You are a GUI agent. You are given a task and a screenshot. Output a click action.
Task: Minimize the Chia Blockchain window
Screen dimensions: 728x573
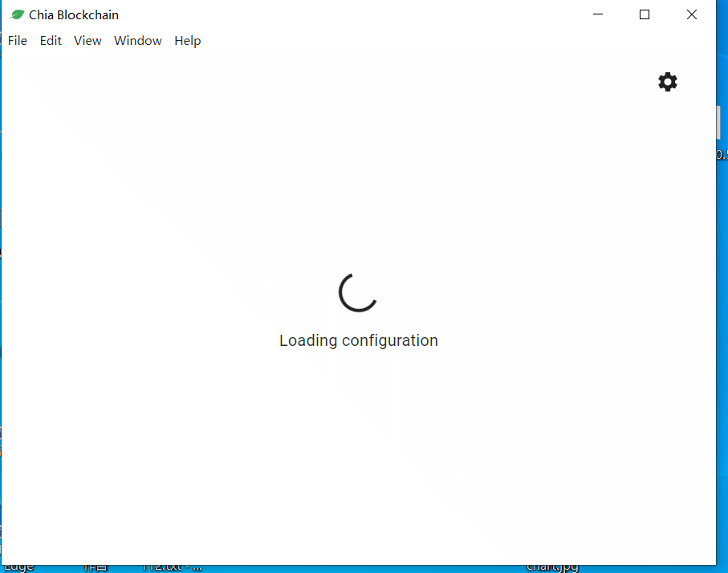tap(597, 14)
